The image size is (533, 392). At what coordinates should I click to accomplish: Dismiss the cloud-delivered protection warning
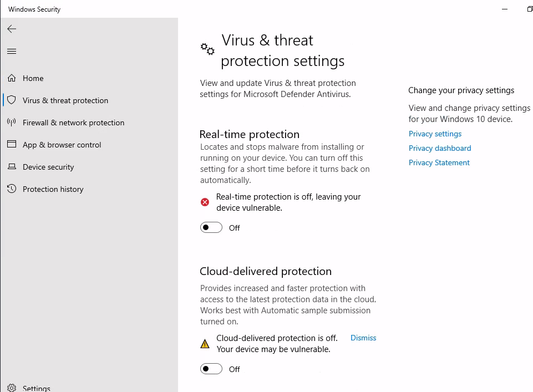point(363,338)
